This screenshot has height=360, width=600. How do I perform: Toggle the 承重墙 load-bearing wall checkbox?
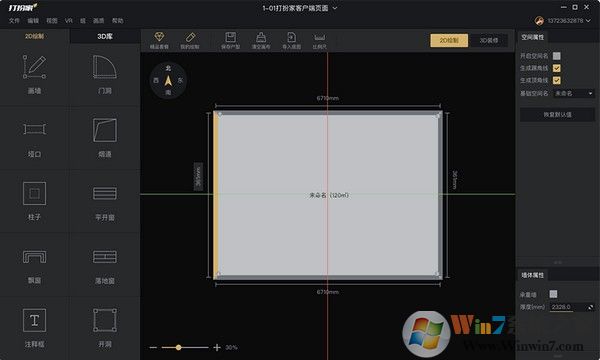click(553, 294)
